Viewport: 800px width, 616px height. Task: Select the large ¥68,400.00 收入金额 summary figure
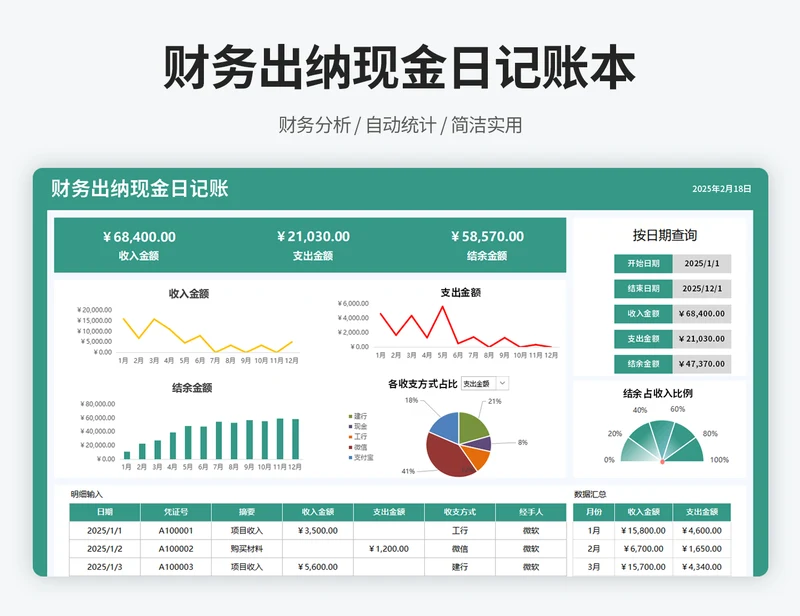pyautogui.click(x=139, y=237)
